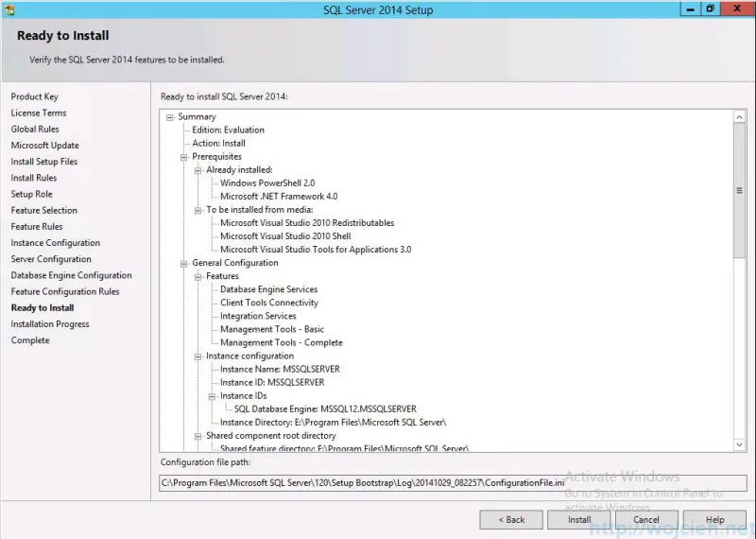Screen dimensions: 756x539
Task: Collapse the Features tree node
Action: [198, 276]
